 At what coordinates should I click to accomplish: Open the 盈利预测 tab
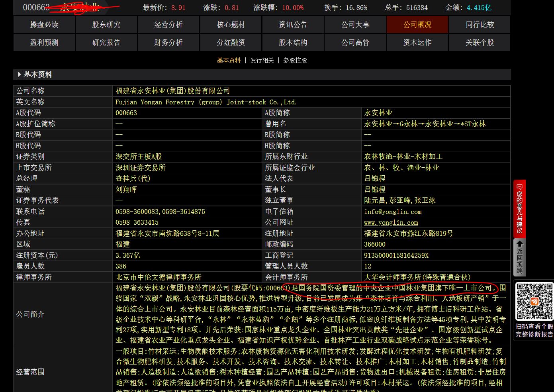[x=44, y=43]
